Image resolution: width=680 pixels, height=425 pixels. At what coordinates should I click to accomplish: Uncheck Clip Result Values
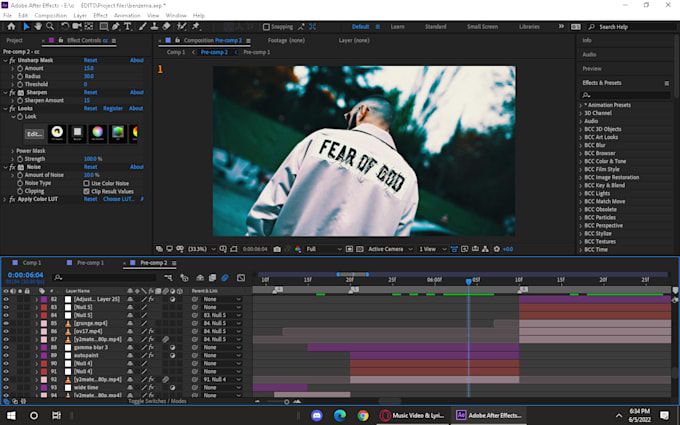click(x=86, y=191)
